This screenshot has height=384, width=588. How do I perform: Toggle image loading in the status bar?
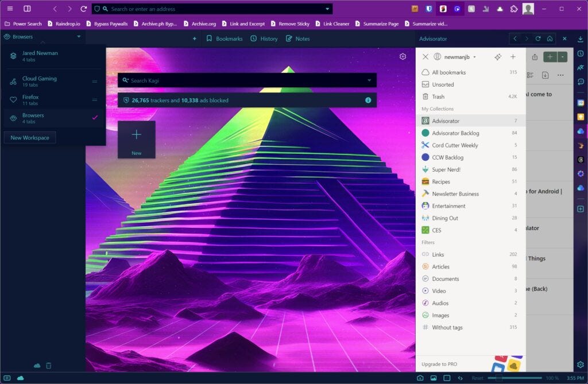pyautogui.click(x=434, y=378)
